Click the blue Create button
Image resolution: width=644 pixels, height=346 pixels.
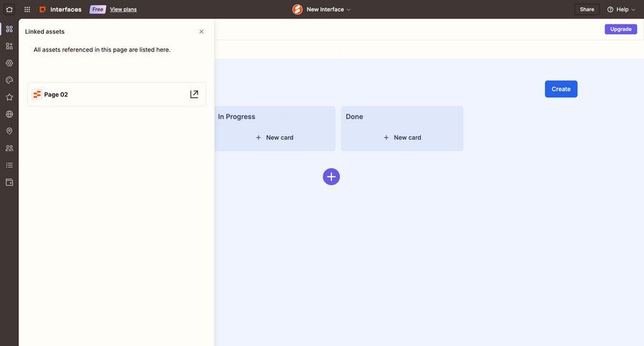pyautogui.click(x=561, y=89)
